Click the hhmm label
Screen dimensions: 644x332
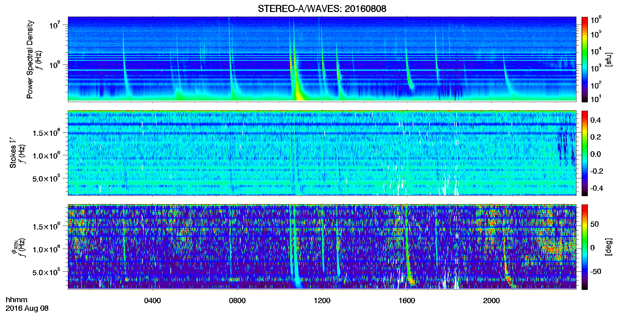click(x=17, y=300)
